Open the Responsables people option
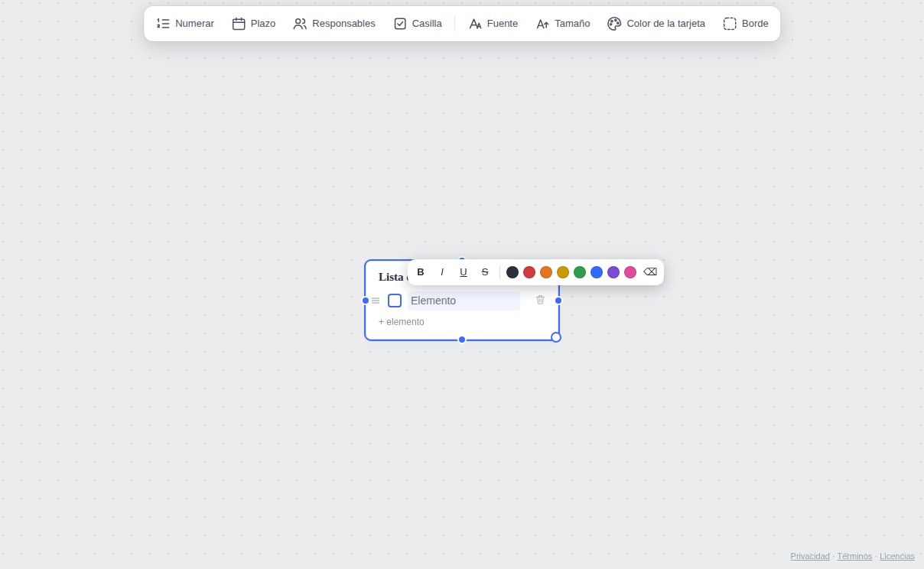 pos(334,24)
